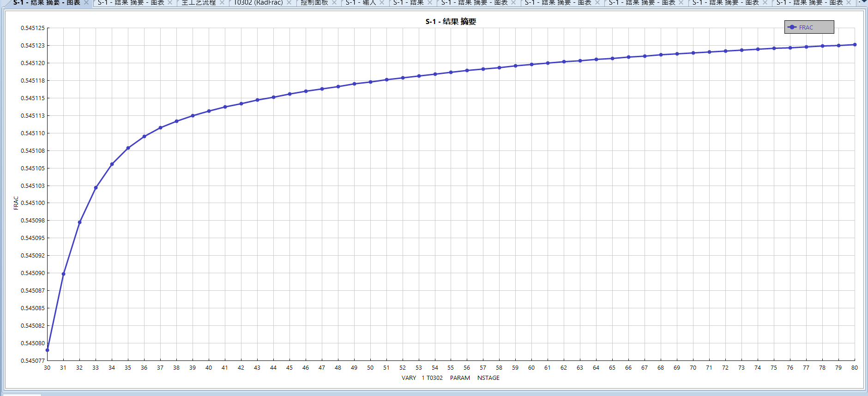The image size is (868, 396).
Task: Open the S-1 - 输入 tab
Action: pyautogui.click(x=361, y=2)
